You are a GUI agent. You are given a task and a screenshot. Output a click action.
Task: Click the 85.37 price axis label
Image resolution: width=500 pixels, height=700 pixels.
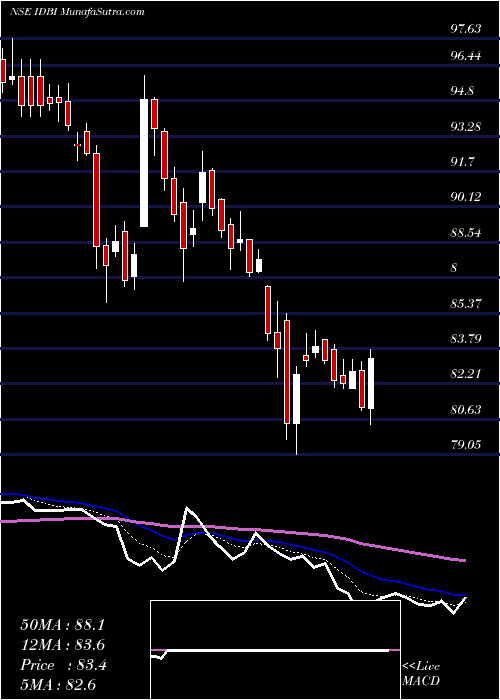pos(466,304)
